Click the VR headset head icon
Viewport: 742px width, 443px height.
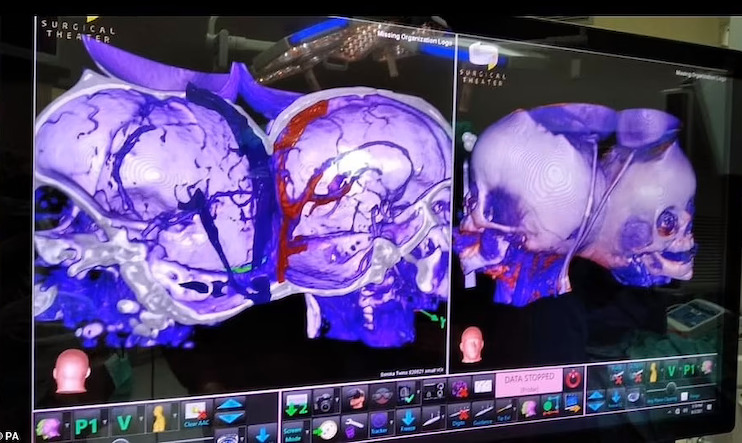coord(355,399)
